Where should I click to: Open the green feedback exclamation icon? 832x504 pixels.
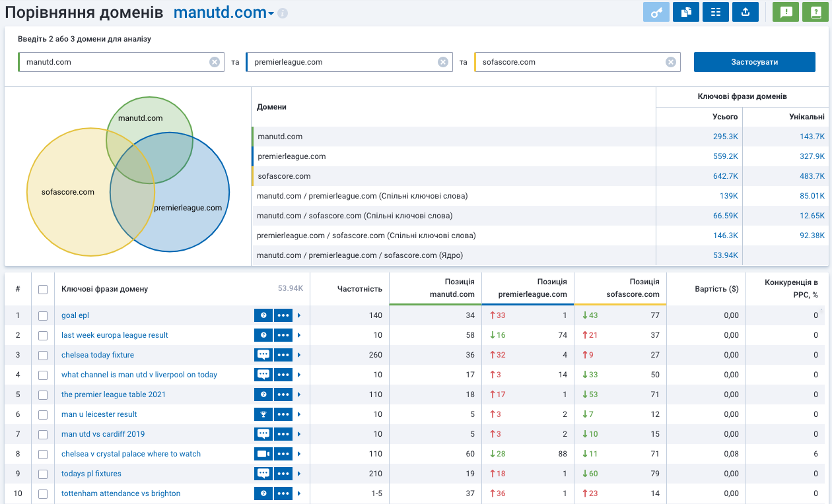[786, 13]
